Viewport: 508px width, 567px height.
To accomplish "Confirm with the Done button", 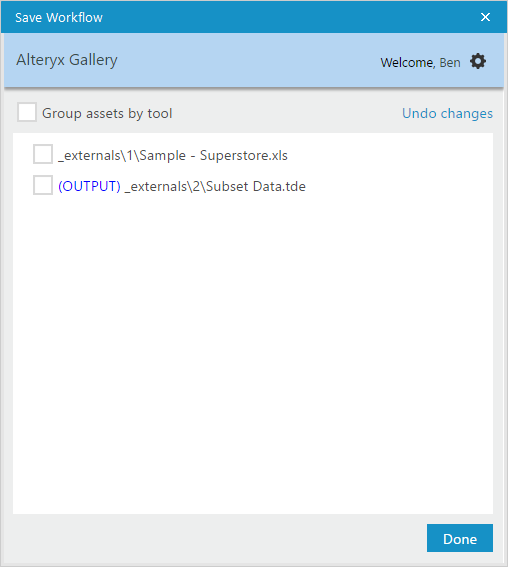I will point(460,538).
